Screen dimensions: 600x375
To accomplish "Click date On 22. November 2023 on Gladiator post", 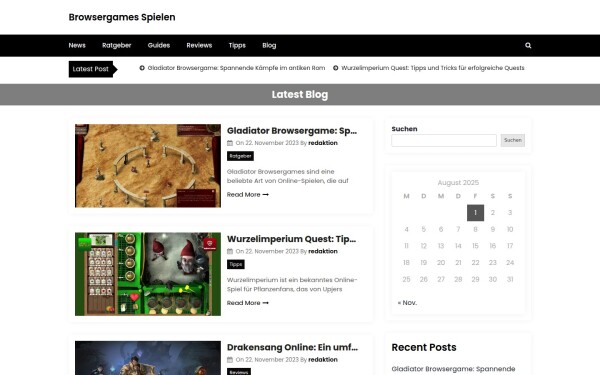I will coord(267,143).
